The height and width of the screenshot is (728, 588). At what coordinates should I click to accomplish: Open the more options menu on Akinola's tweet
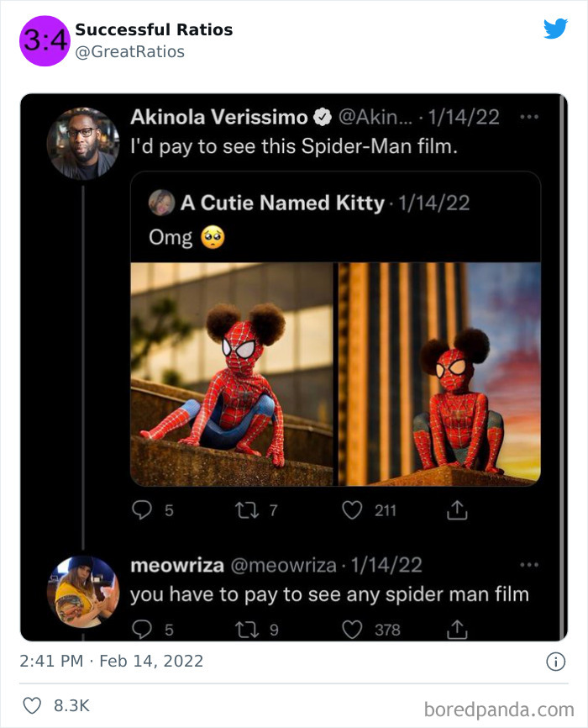tap(530, 119)
